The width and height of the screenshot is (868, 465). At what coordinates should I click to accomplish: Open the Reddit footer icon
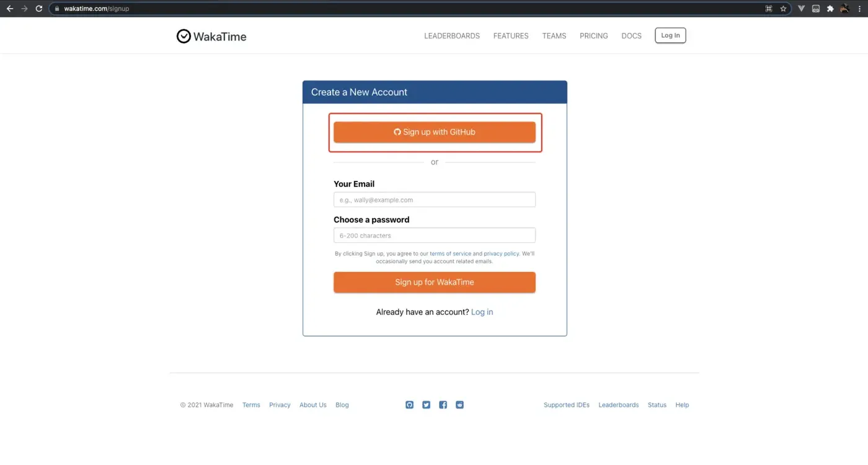click(459, 405)
